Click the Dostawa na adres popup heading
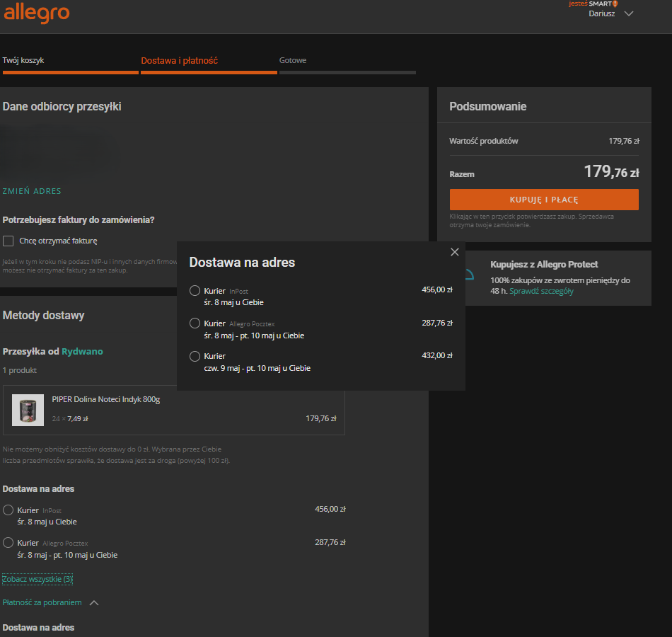This screenshot has height=637, width=672. 242,263
